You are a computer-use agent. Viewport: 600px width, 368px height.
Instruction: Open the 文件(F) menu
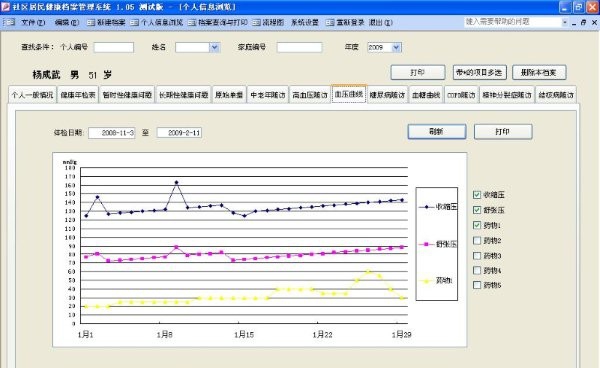tap(33, 23)
